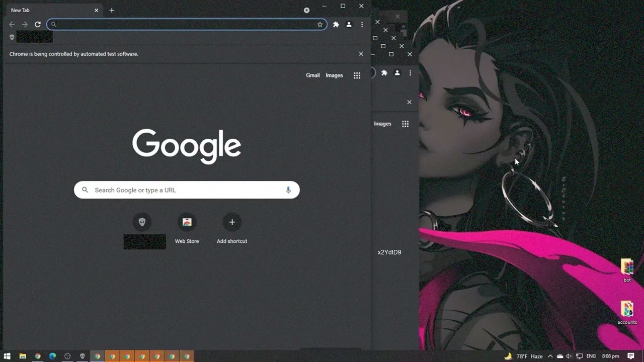Open File Explorer from the taskbar
This screenshot has width=644, height=362.
click(x=23, y=356)
